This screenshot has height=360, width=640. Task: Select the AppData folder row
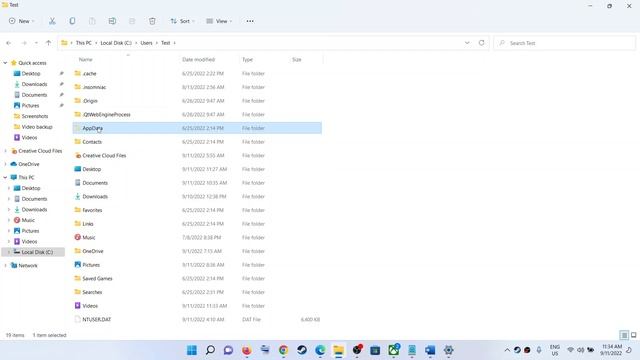click(x=198, y=128)
